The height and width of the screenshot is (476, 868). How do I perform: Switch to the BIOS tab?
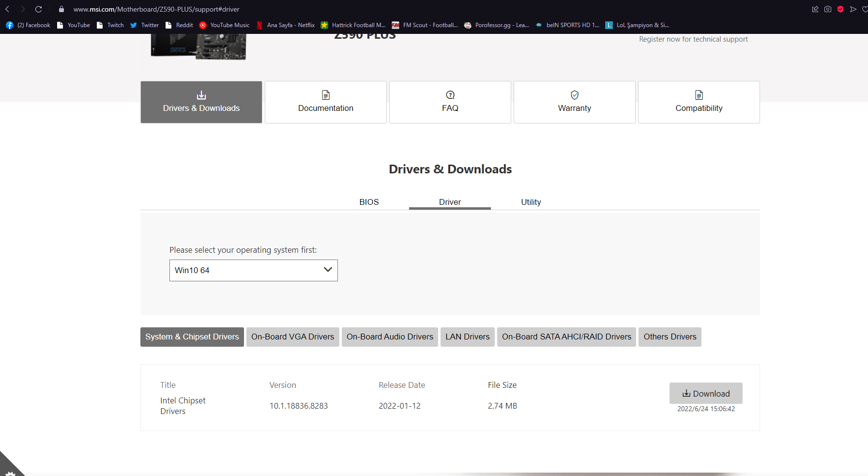(x=369, y=202)
